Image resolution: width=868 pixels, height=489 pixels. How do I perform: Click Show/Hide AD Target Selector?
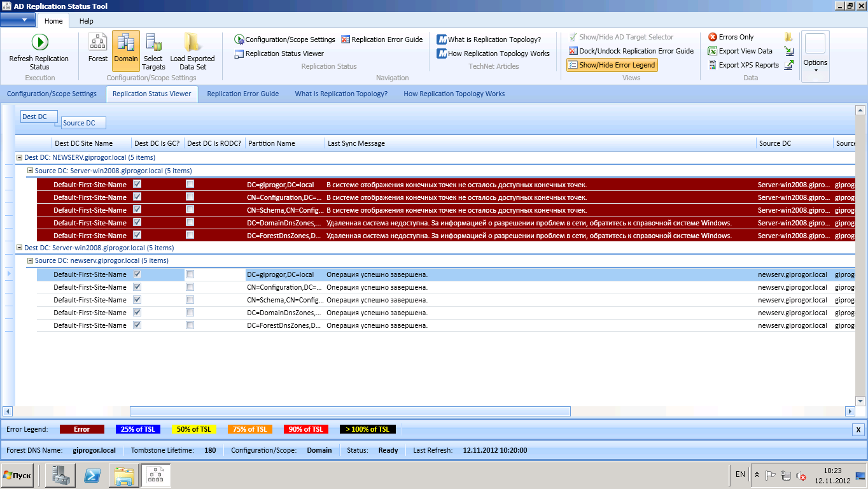[621, 37]
